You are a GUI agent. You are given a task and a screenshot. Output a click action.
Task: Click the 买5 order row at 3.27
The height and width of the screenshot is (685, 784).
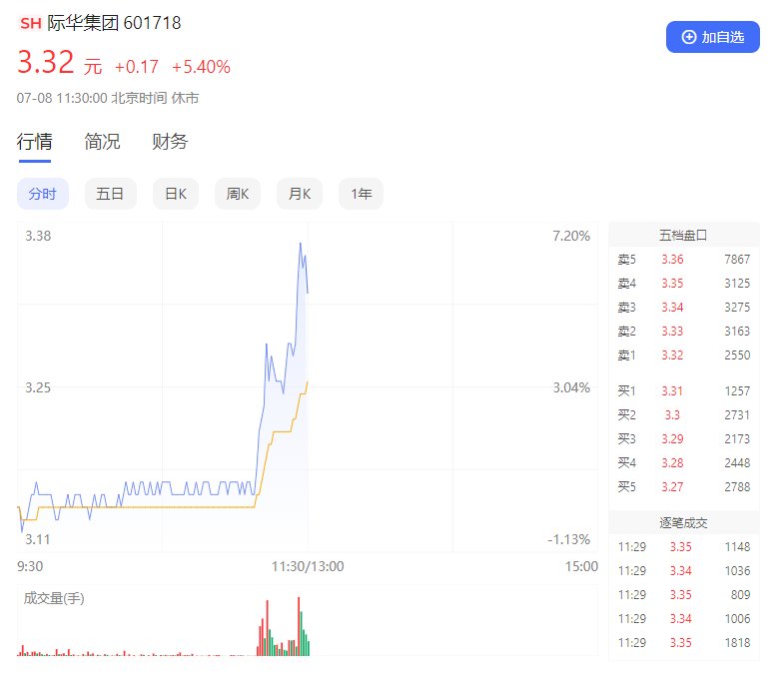[683, 487]
